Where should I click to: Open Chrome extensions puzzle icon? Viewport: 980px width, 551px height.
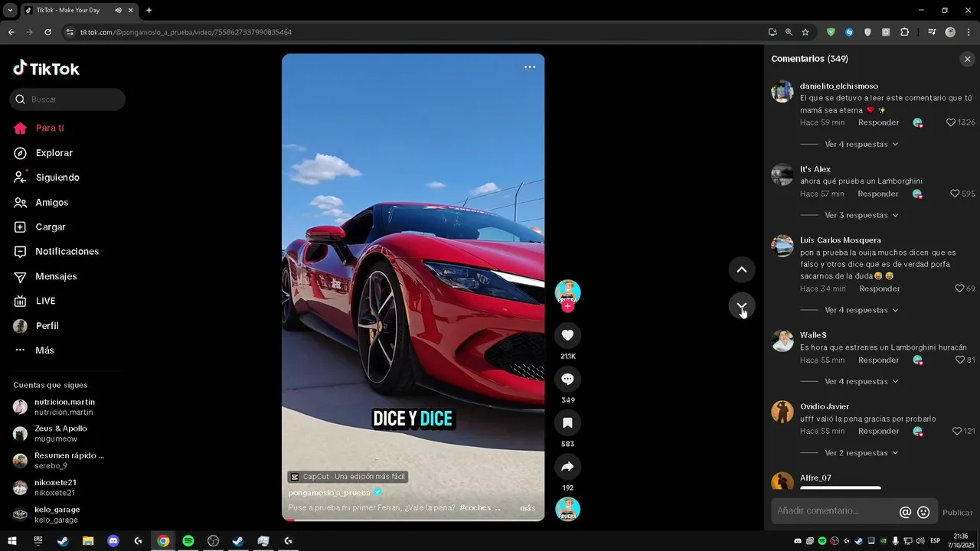[905, 32]
